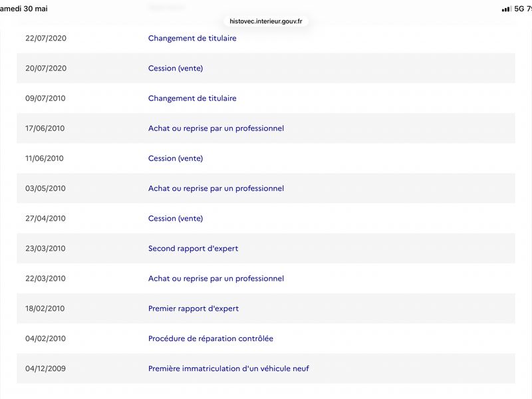The image size is (532, 399).
Task: Click Second rapport d'expert entry
Action: 265,248
